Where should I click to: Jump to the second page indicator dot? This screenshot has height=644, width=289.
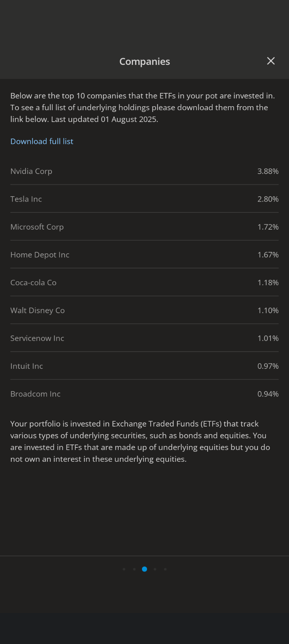[134, 569]
